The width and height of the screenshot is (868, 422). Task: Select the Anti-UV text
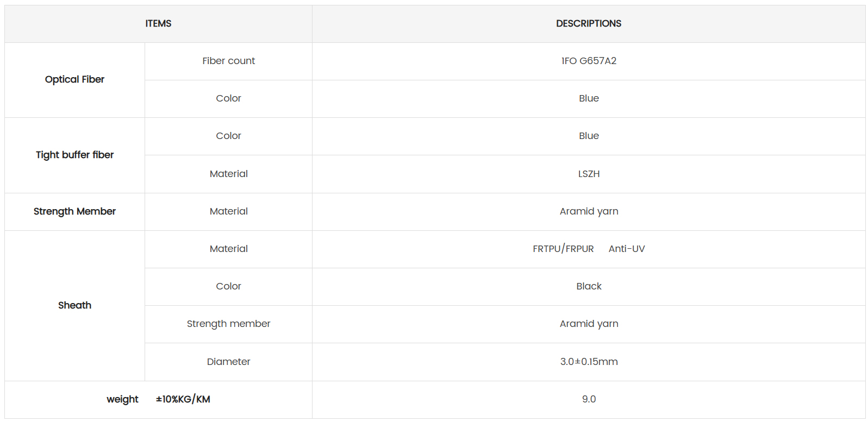coord(626,249)
